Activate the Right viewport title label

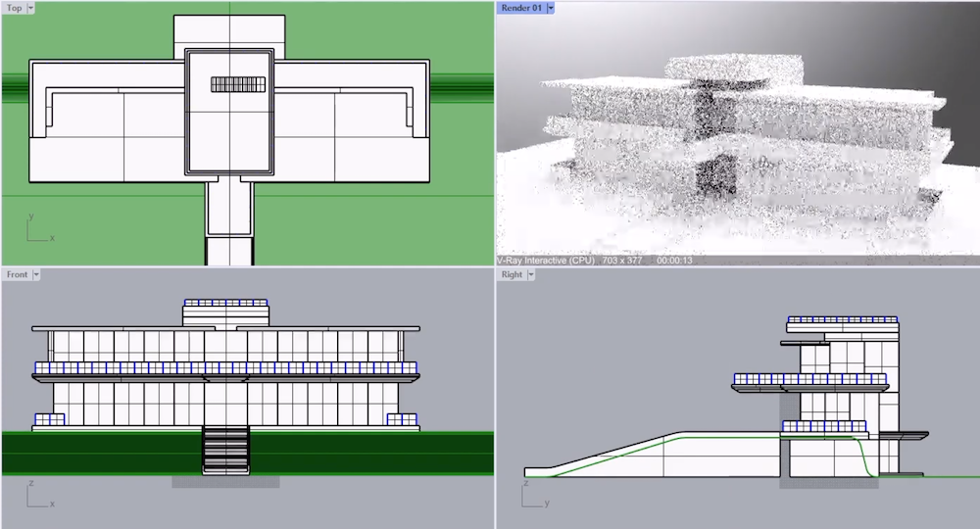(x=512, y=275)
